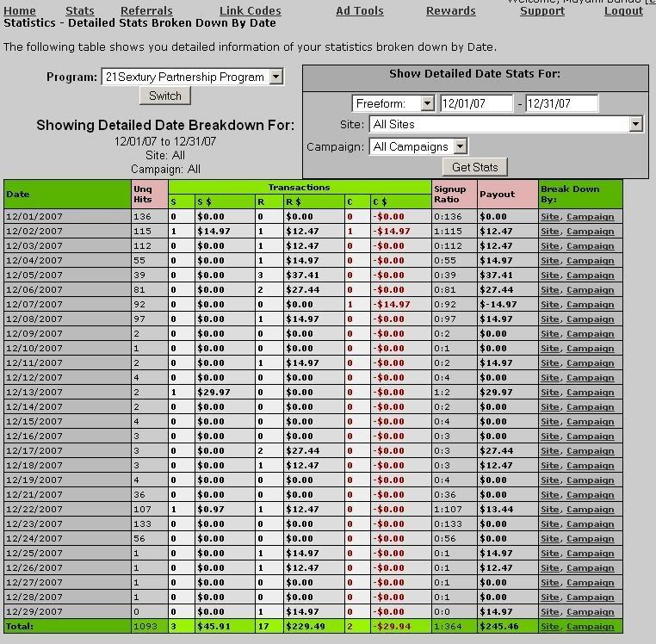Open Site breakdown for 12/22/2007
The width and height of the screenshot is (656, 644).
tap(549, 510)
